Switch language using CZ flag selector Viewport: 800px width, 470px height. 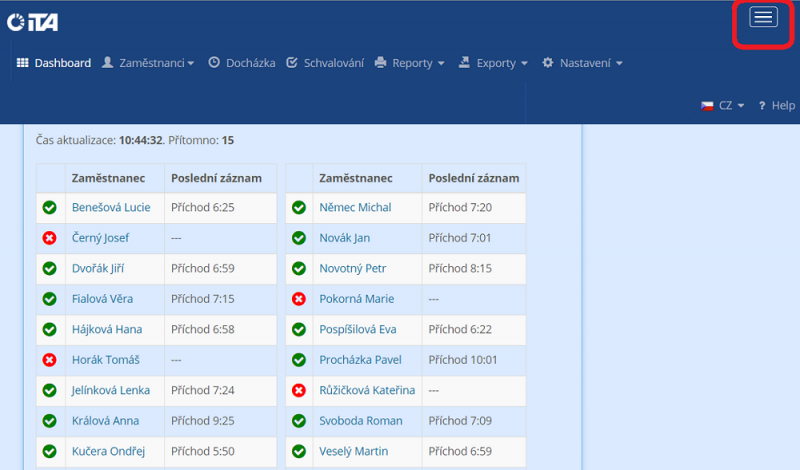point(723,105)
